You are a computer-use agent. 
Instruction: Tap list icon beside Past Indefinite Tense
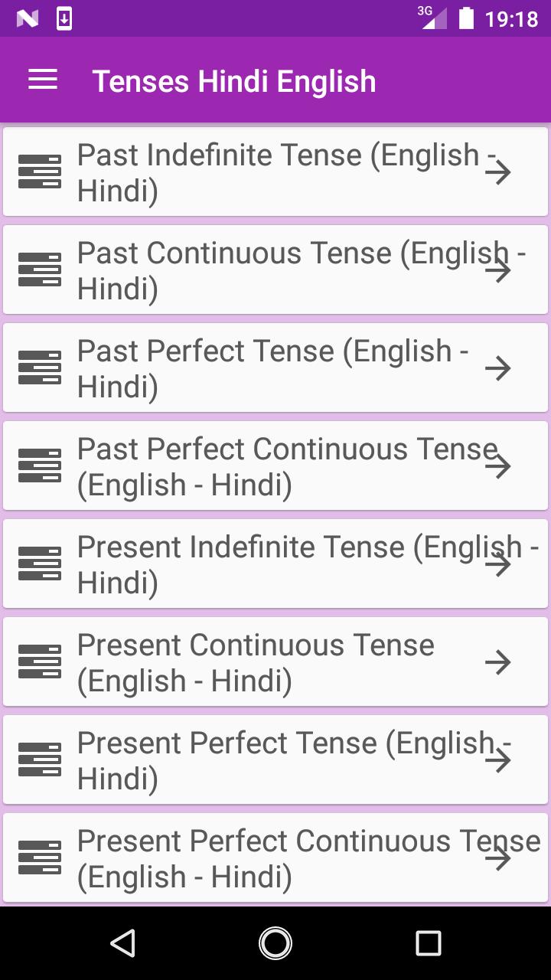pyautogui.click(x=40, y=171)
